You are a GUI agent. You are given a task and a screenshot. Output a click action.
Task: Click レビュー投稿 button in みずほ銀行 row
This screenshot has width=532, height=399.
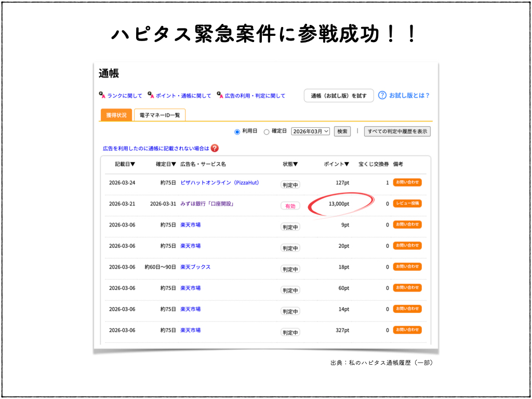click(x=407, y=204)
